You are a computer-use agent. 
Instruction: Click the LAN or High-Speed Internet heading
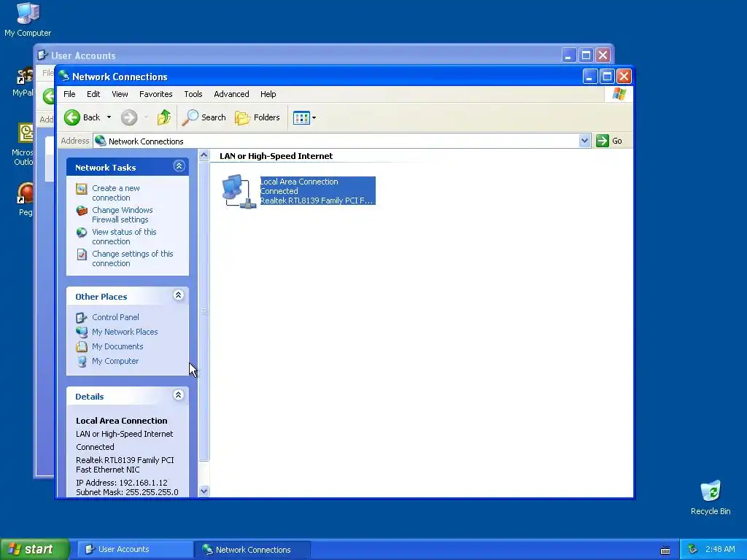coord(276,156)
